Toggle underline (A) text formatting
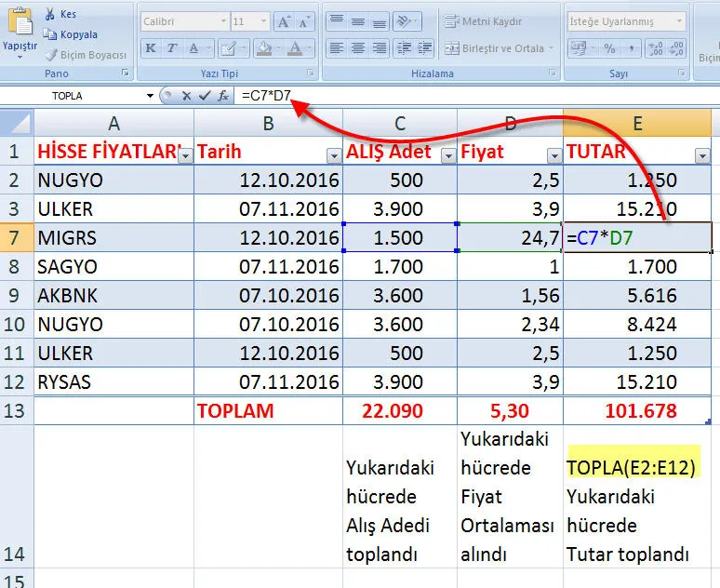Image resolution: width=720 pixels, height=588 pixels. (193, 48)
